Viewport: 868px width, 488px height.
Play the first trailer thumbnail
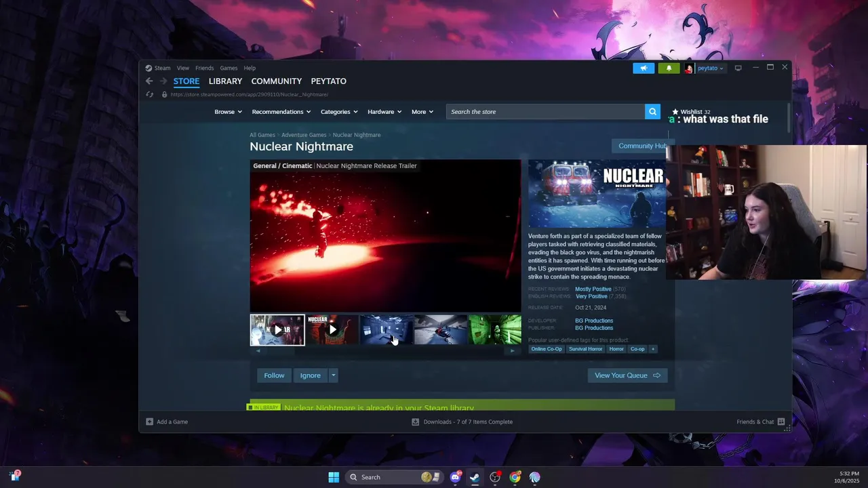click(x=277, y=330)
